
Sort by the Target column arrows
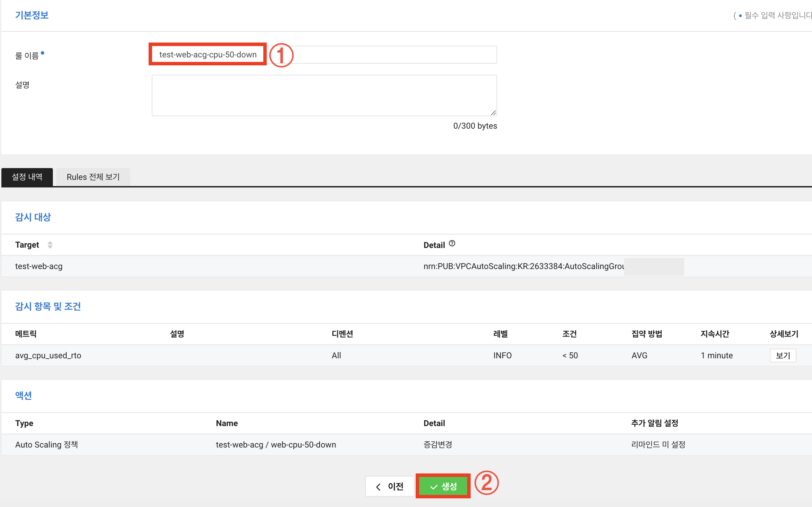50,245
